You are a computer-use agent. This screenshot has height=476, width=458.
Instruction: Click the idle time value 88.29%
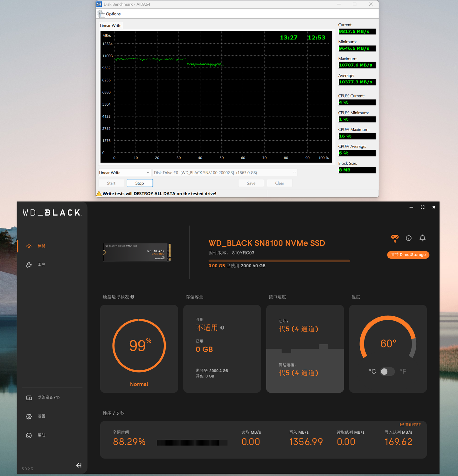[129, 442]
